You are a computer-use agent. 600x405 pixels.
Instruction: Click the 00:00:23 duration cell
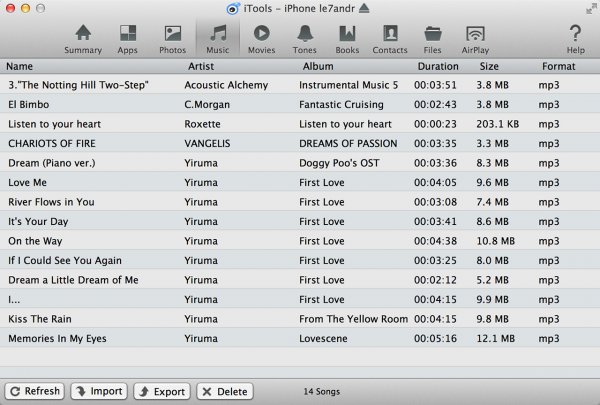(x=435, y=124)
